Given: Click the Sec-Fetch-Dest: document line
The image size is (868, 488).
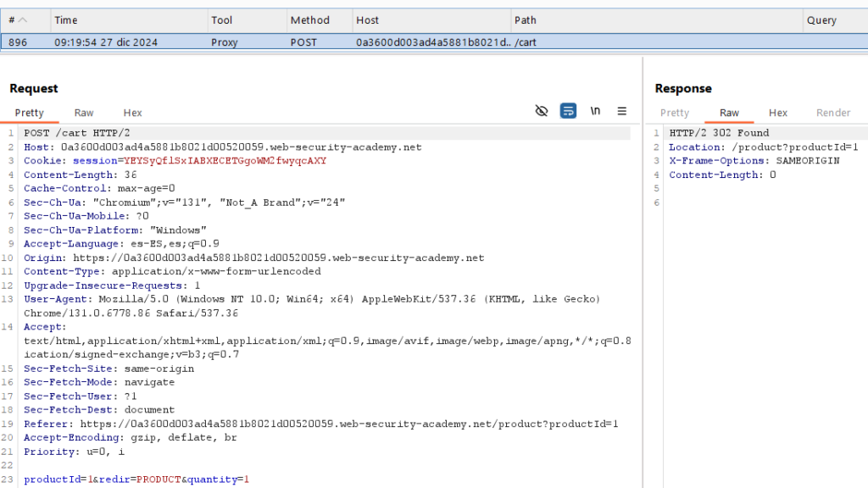Looking at the screenshot, I should click(99, 409).
